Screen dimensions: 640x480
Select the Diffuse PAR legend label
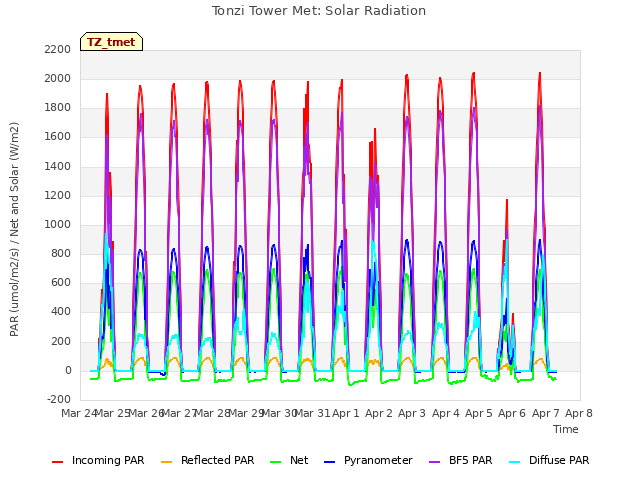tap(559, 460)
